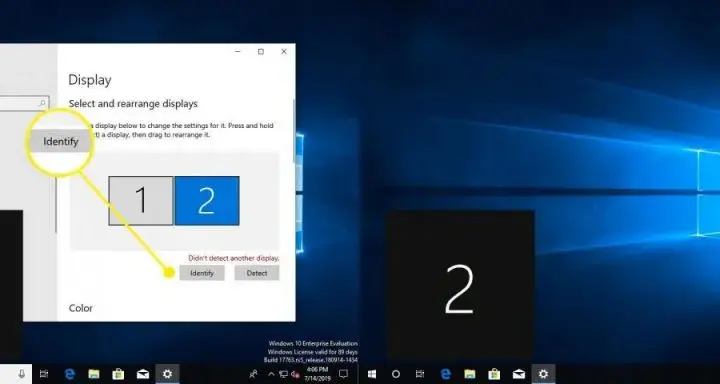The image size is (720, 384).
Task: Open Task View on the Start button taskbar
Action: point(420,374)
